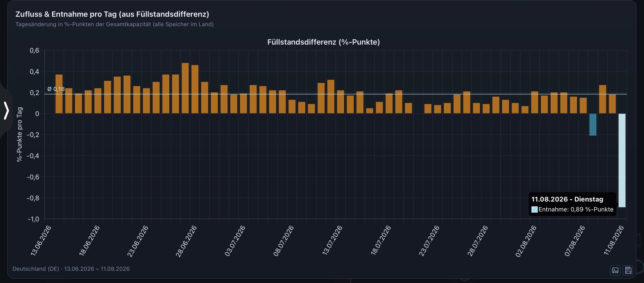Click the export chart as image icon

pos(615,270)
